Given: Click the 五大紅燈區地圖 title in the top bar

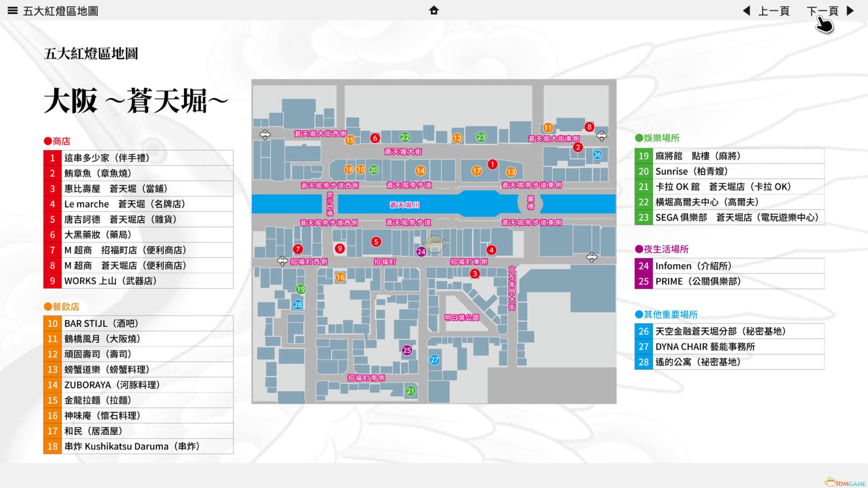Looking at the screenshot, I should coord(61,11).
